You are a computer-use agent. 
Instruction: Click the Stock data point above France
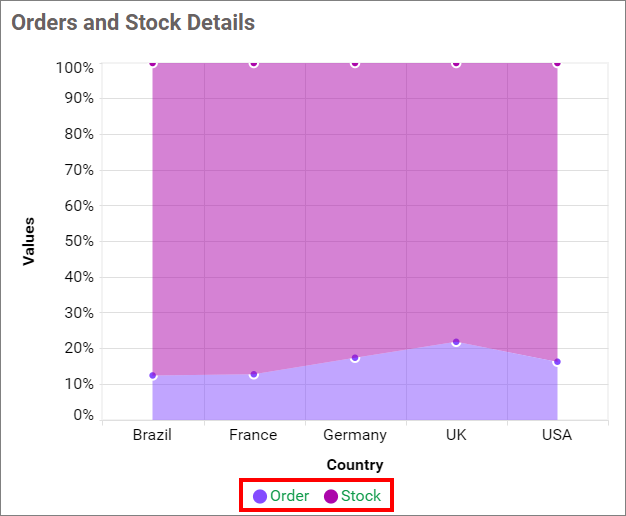pos(254,64)
